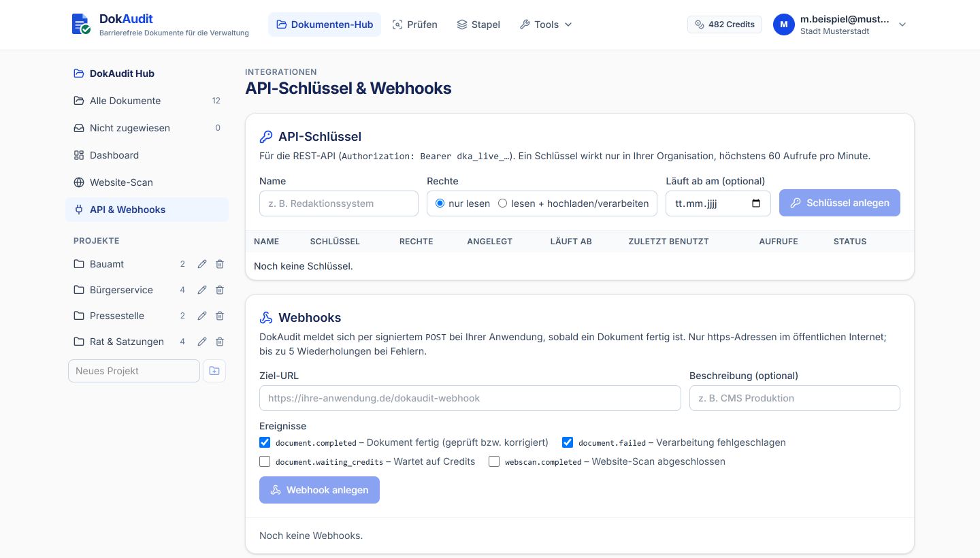Go to Dashboard in sidebar

pos(147,155)
